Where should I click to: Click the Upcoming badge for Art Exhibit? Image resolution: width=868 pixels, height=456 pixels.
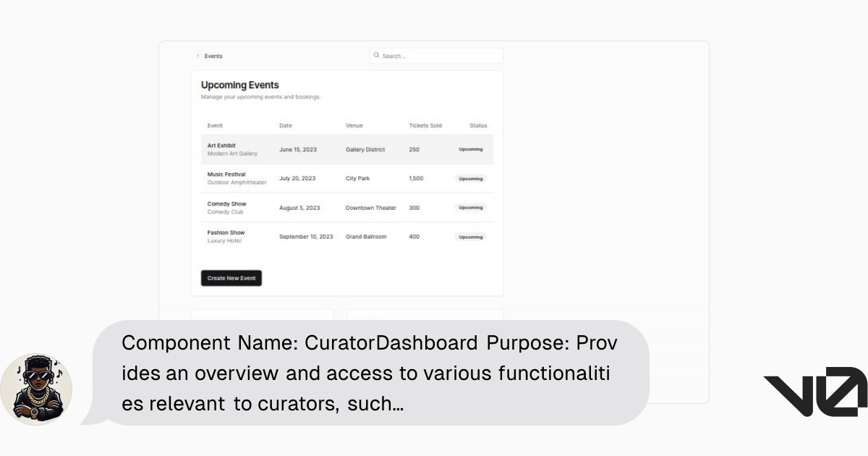[x=471, y=149]
